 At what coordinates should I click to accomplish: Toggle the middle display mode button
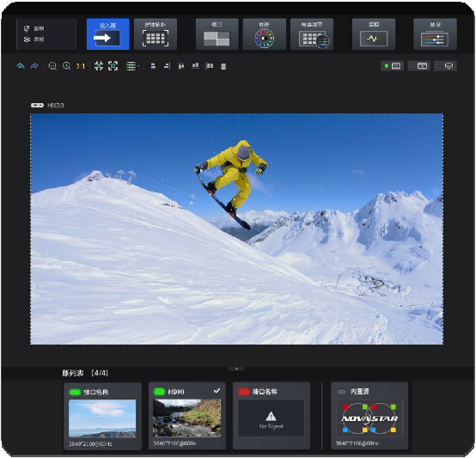(x=419, y=66)
